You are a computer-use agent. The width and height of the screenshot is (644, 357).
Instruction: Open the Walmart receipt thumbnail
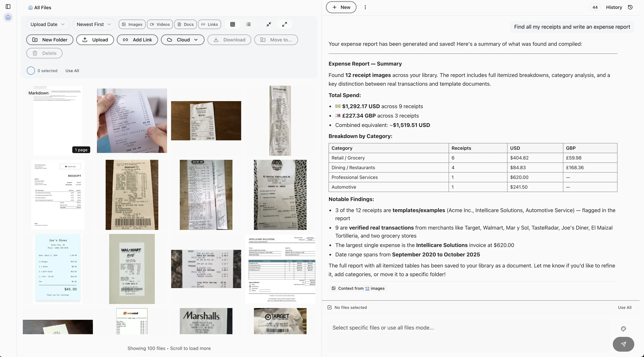pyautogui.click(x=132, y=195)
